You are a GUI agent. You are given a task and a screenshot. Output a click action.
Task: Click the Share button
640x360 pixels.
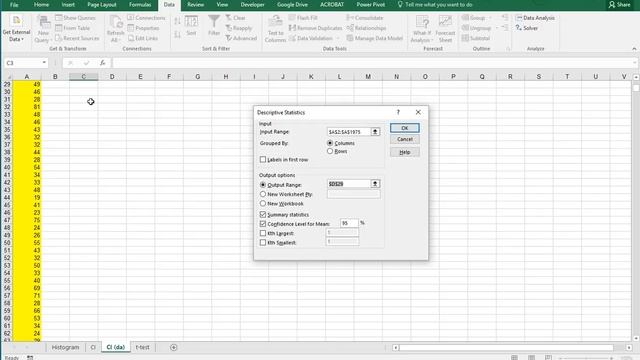coord(619,5)
